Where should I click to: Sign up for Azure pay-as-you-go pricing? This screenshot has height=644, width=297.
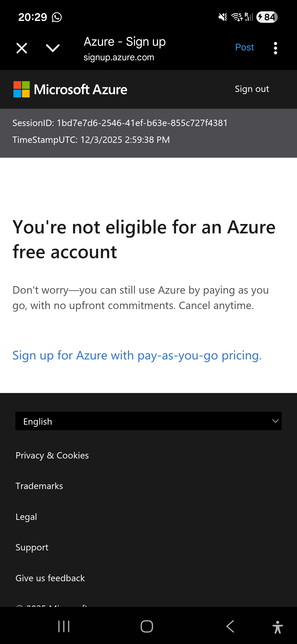(x=137, y=356)
